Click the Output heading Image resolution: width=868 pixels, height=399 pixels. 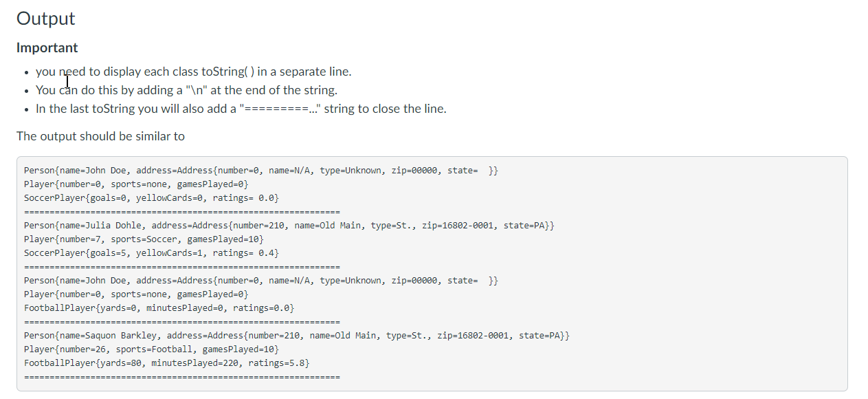click(x=46, y=19)
